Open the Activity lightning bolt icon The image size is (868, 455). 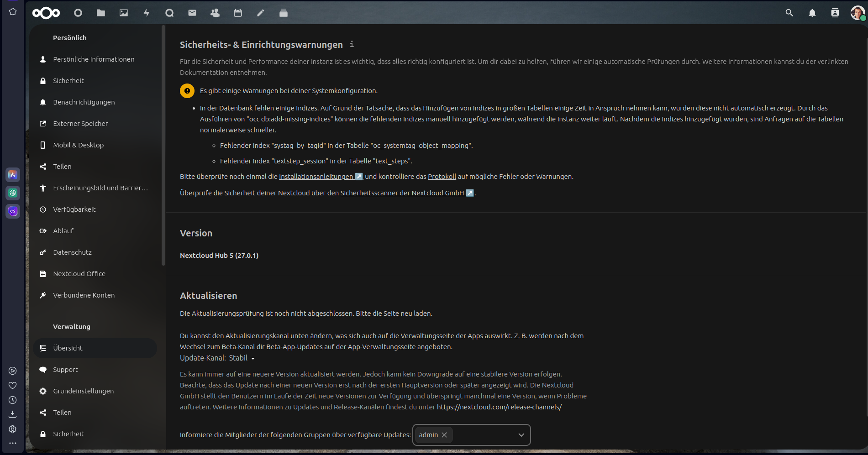(x=147, y=13)
